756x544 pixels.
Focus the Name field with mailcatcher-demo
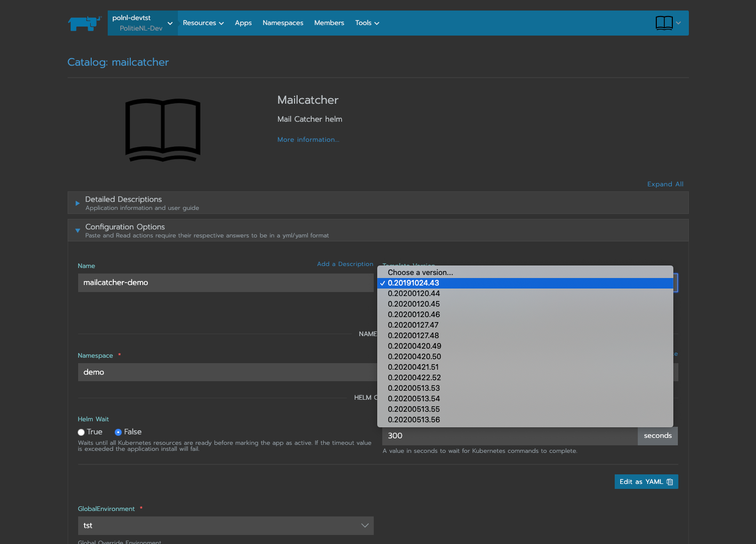click(x=226, y=283)
